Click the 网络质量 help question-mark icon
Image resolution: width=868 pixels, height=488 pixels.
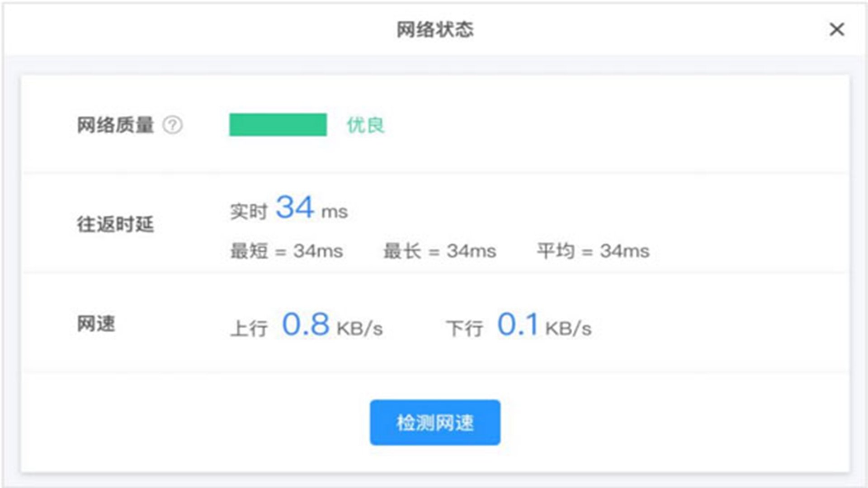pos(172,125)
